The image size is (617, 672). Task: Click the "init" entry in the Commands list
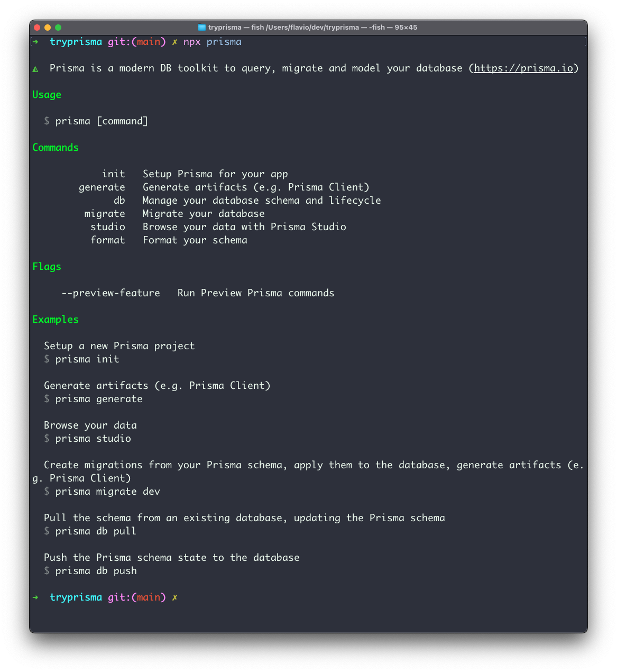(x=114, y=174)
